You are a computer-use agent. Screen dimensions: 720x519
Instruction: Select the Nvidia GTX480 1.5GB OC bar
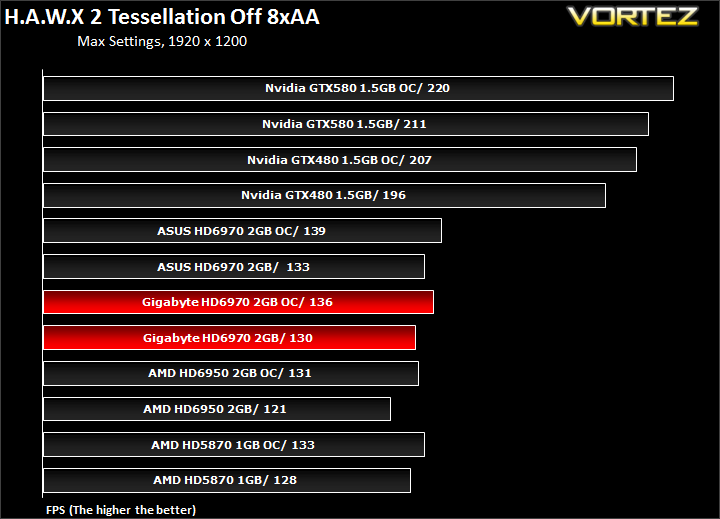coord(340,160)
